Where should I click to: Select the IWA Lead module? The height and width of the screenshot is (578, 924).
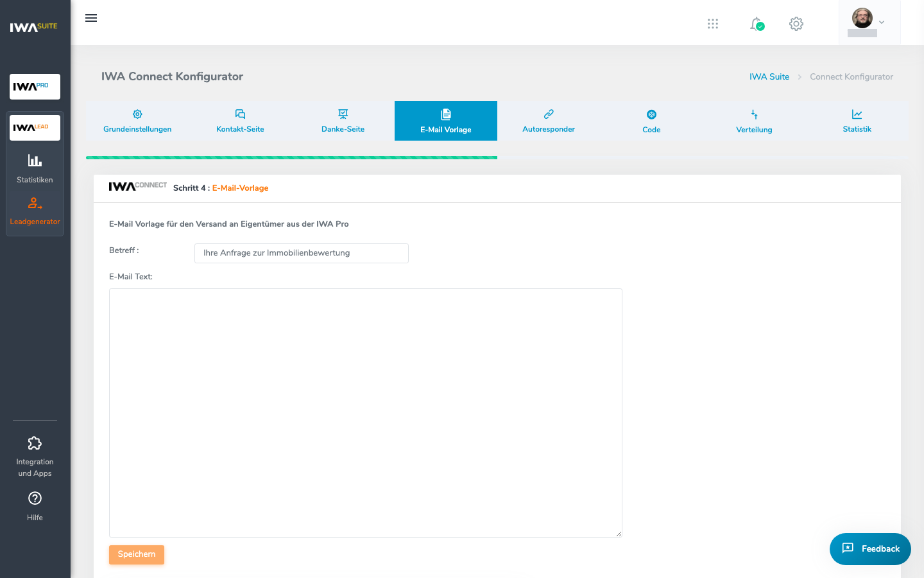pos(35,128)
